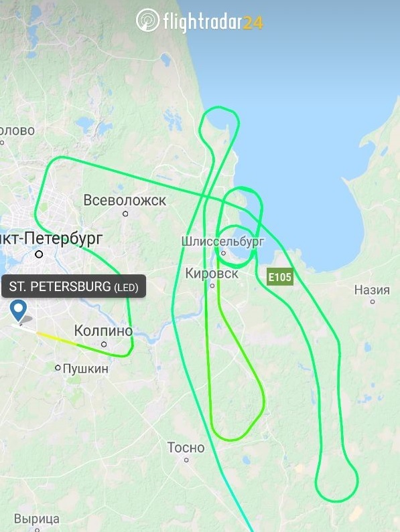Click the Вырица town label

click(x=37, y=519)
